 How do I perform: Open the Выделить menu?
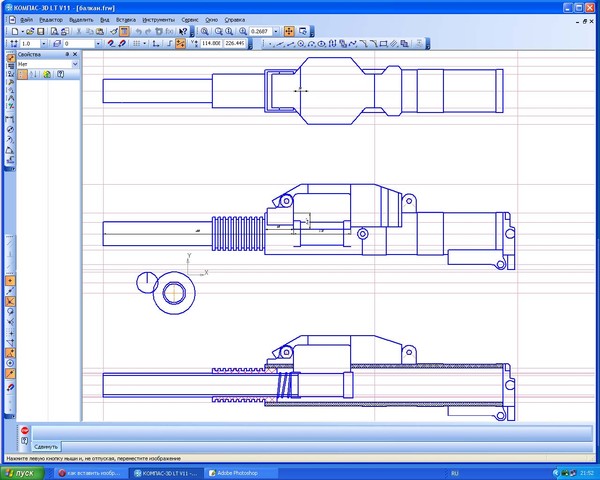pyautogui.click(x=81, y=20)
